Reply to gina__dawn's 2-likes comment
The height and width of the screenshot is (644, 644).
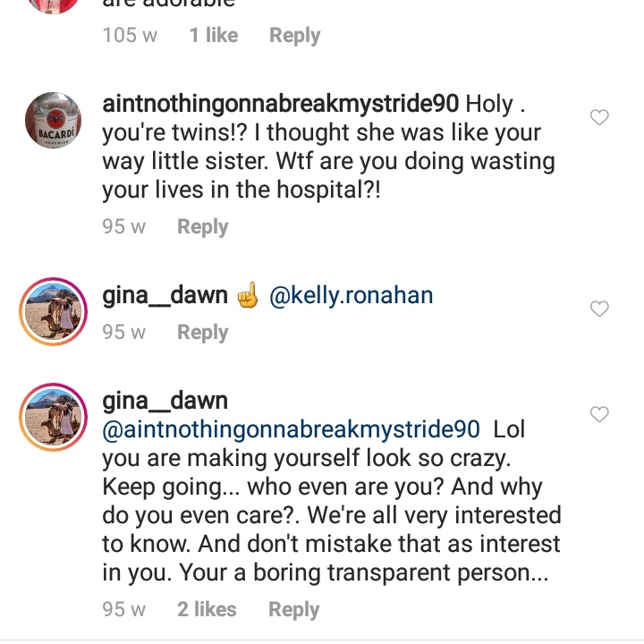point(293,609)
